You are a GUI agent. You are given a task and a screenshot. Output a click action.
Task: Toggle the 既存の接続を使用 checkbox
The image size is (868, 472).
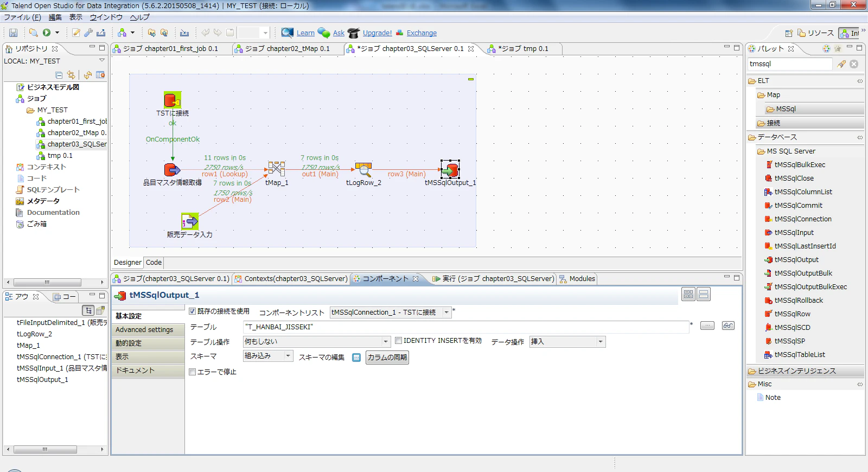192,311
